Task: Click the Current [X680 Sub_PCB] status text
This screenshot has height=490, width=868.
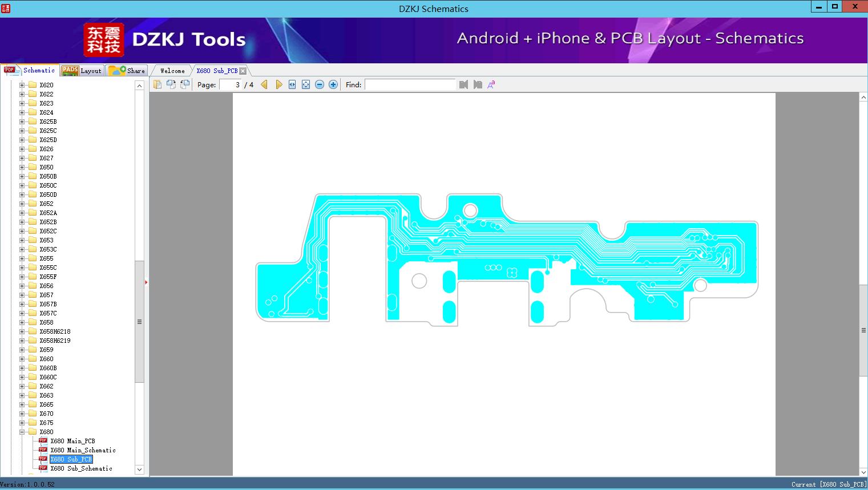Action: tap(829, 485)
